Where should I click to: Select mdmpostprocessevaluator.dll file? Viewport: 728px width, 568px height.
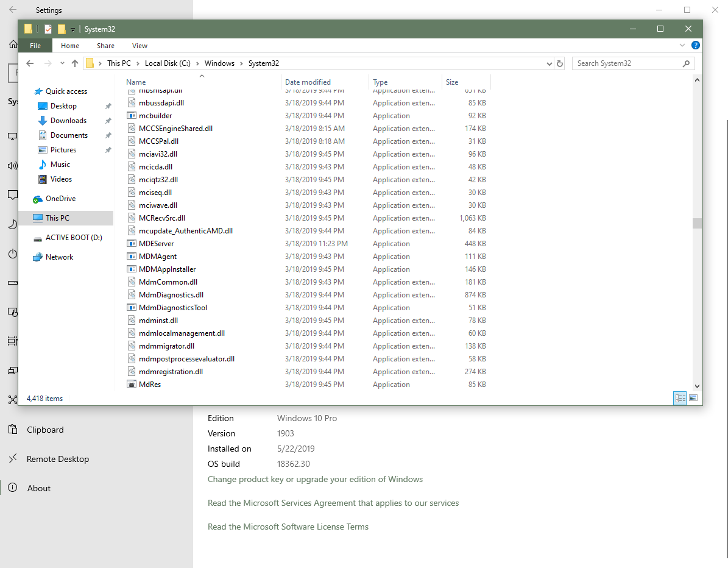pyautogui.click(x=307, y=359)
